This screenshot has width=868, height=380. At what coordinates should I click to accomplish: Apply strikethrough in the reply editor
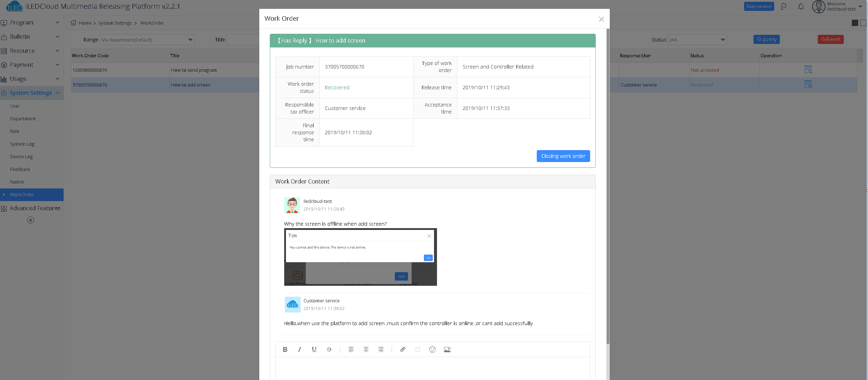329,349
